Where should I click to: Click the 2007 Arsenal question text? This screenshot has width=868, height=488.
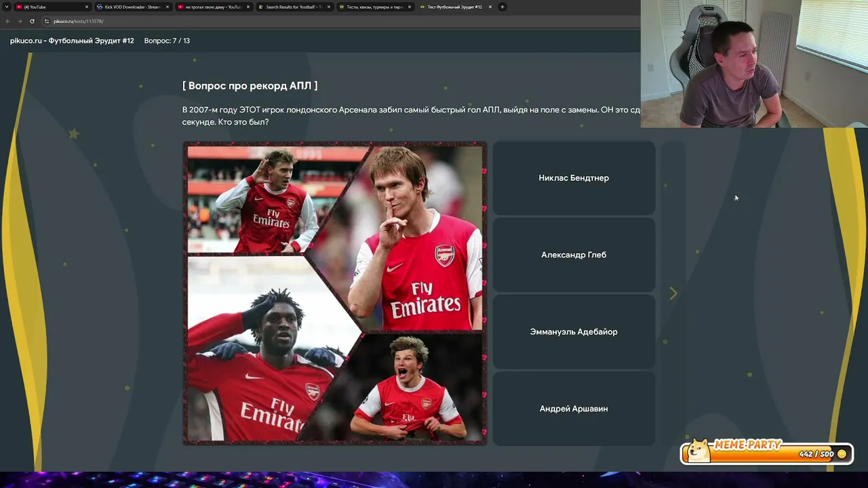coord(411,116)
